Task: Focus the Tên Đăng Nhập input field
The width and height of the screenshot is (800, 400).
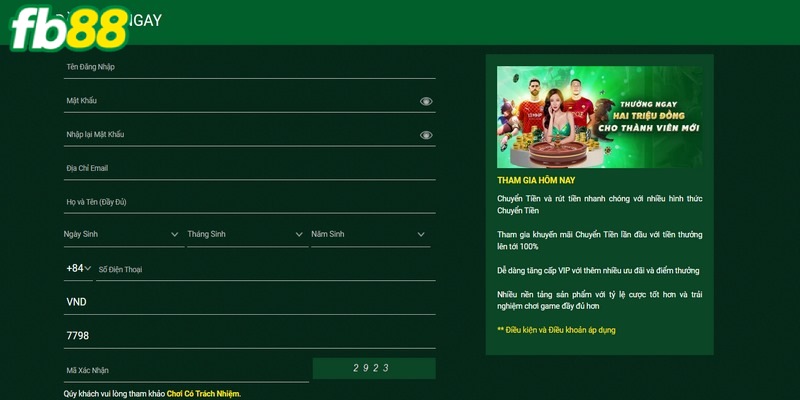Action: pyautogui.click(x=248, y=67)
